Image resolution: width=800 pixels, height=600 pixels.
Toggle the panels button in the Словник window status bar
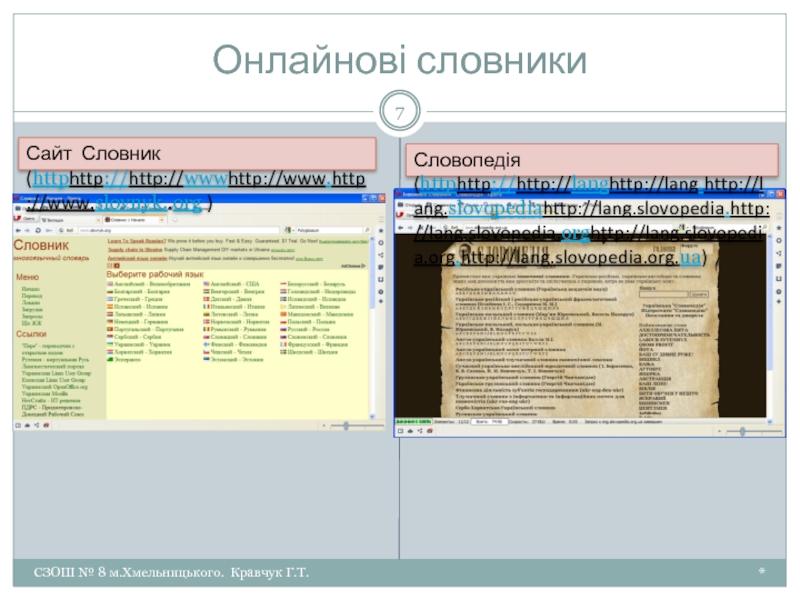tap(18, 425)
